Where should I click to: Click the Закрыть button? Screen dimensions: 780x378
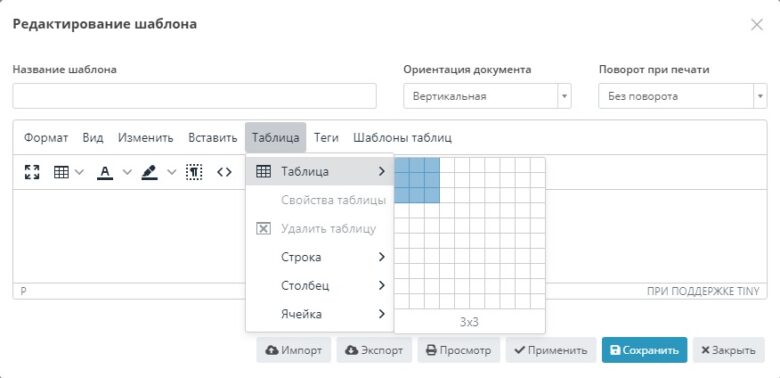click(x=728, y=350)
